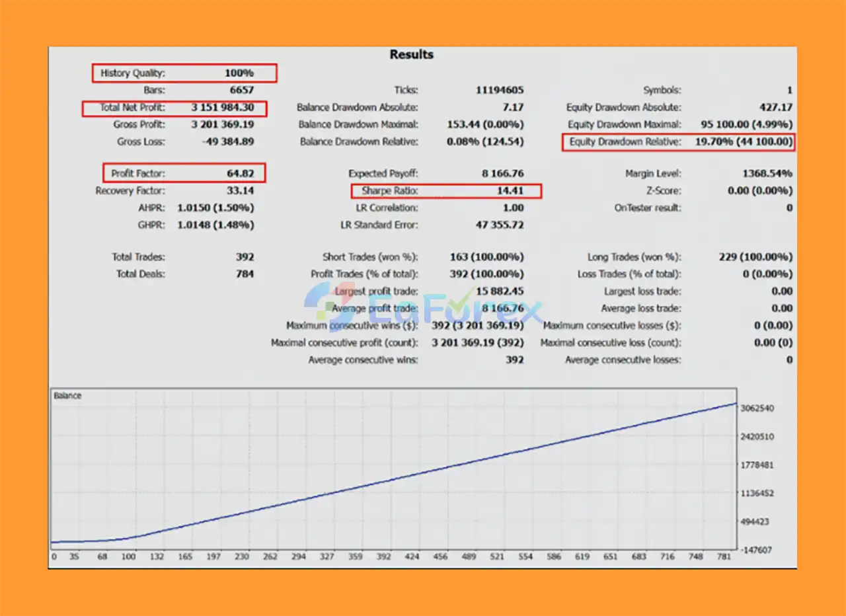Select the History Quality 100% value

(239, 73)
